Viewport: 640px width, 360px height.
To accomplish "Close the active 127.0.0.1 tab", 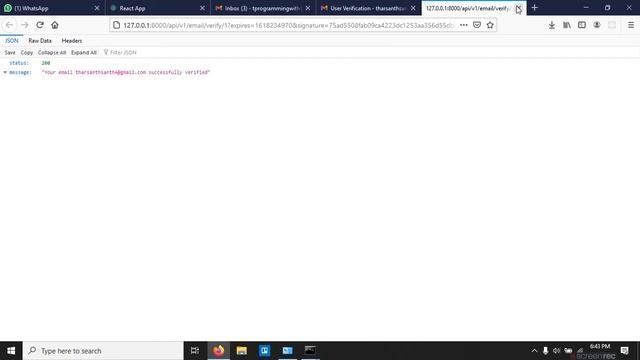I will pos(518,8).
